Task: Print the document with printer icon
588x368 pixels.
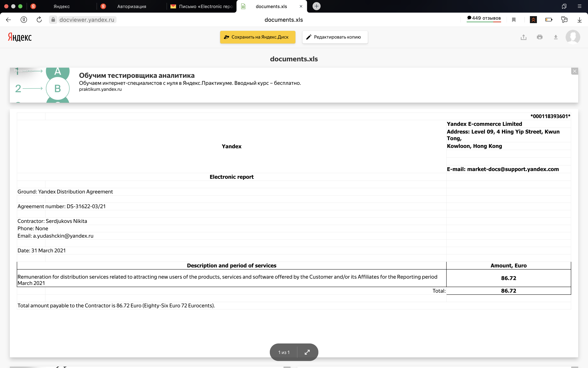Action: (540, 37)
